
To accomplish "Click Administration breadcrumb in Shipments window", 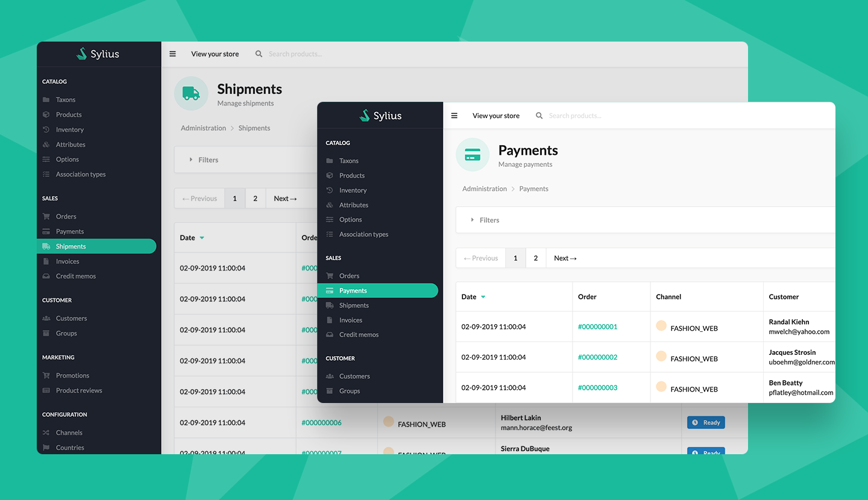I will [203, 128].
